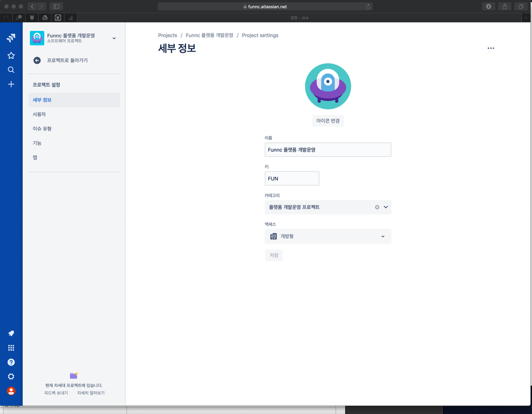This screenshot has height=414, width=532.
Task: Click folder icon above next-gen notice
Action: click(73, 375)
